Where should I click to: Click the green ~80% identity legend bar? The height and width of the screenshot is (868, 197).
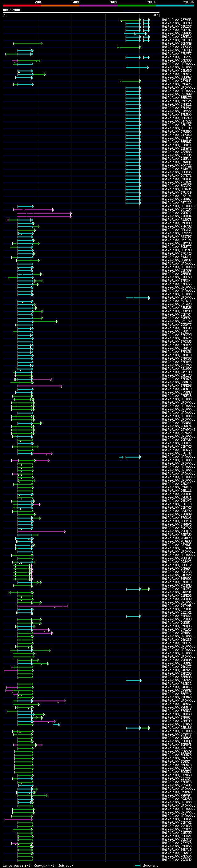click(x=137, y=6)
